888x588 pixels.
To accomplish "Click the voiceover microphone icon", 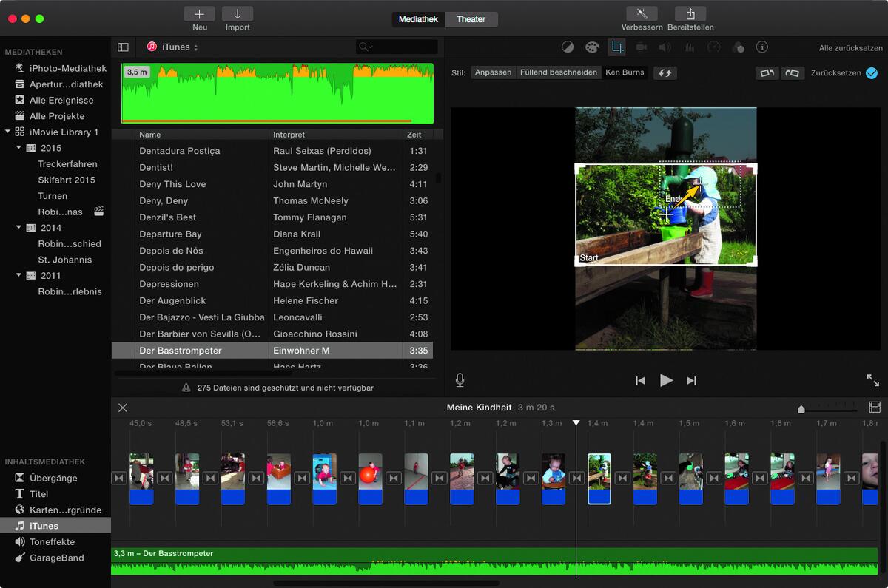I will point(460,380).
